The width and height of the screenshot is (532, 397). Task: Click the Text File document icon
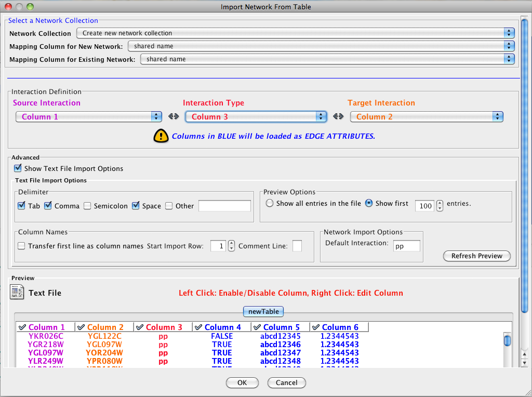point(17,292)
